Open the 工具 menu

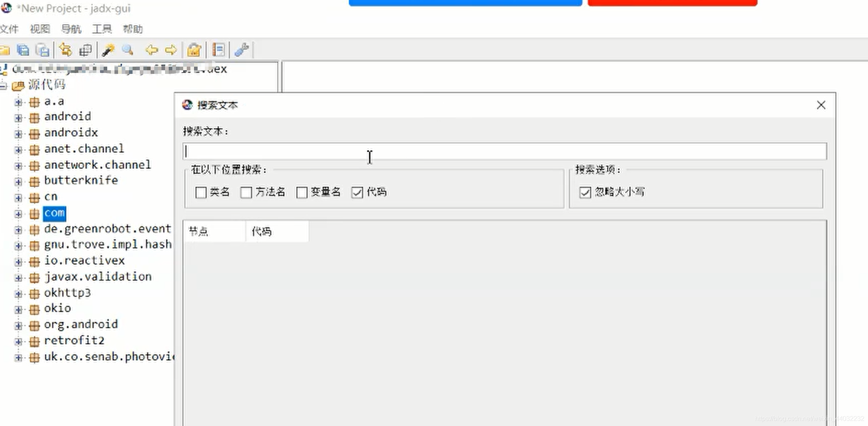point(102,29)
